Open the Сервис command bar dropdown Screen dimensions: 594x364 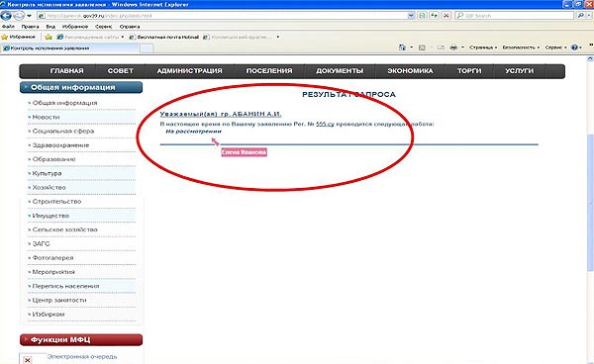555,47
